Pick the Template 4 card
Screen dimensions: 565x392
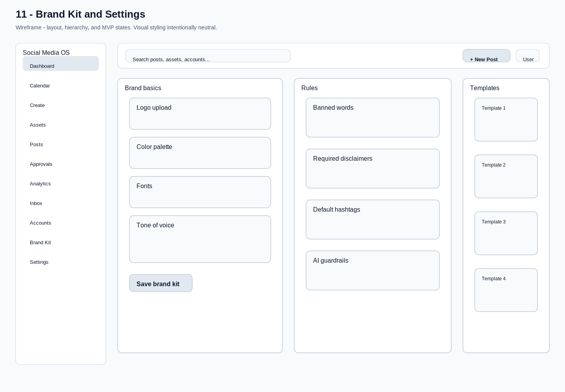tap(506, 290)
